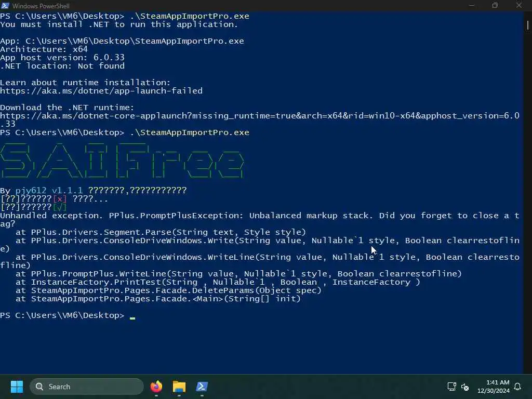
Task: Close the Windows PowerShell window
Action: click(x=519, y=5)
